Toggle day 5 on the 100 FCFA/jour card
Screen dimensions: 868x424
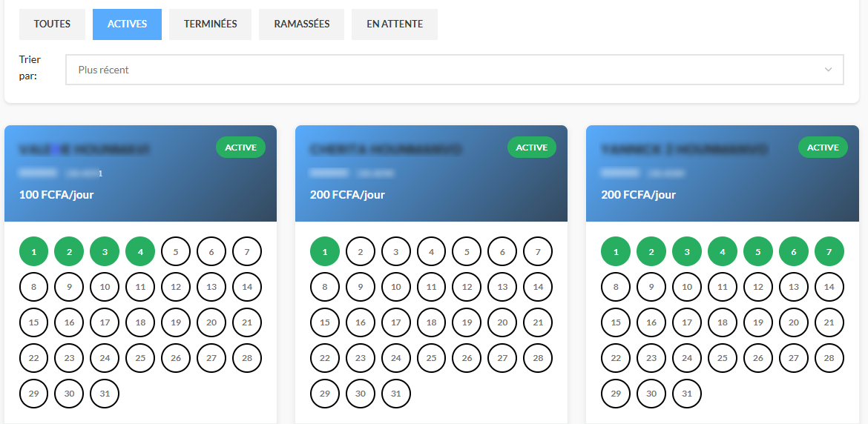(176, 252)
